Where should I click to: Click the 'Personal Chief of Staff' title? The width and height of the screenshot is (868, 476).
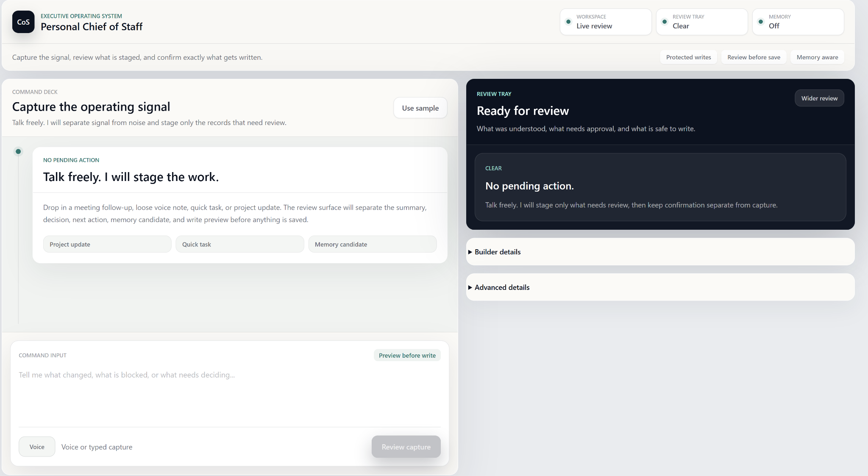click(x=92, y=27)
